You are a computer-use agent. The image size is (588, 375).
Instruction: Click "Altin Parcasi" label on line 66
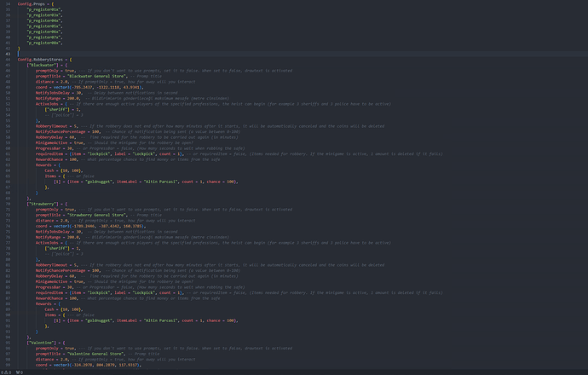pyautogui.click(x=160, y=182)
